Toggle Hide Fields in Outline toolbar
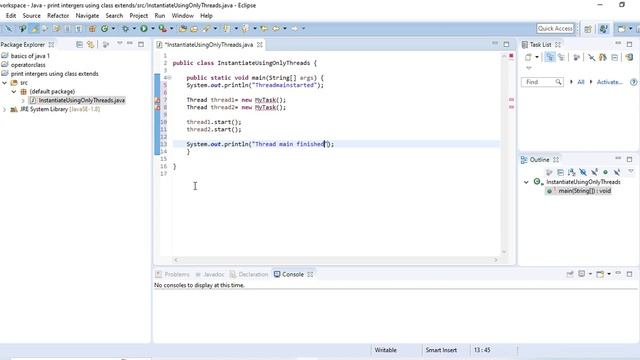The width and height of the screenshot is (640, 360). pos(583,172)
